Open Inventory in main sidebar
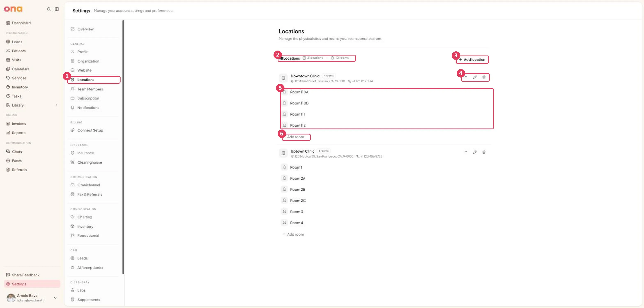 coord(32,87)
